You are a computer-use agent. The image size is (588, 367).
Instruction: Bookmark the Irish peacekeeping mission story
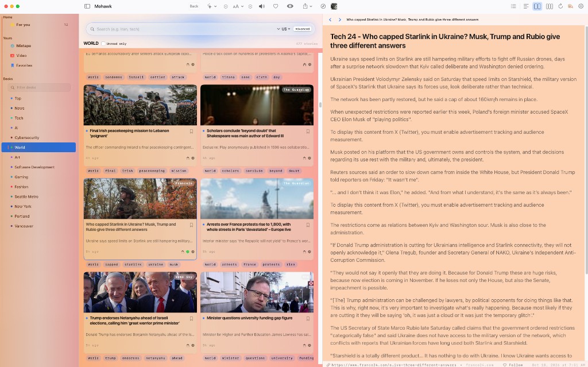pos(191,132)
